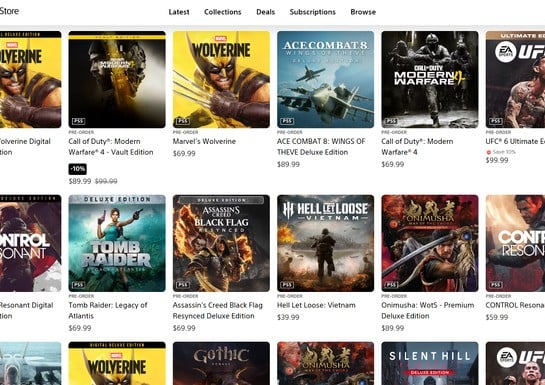This screenshot has height=385, width=545.
Task: Click the 'Marvel's Wolverine' title link
Action: click(204, 141)
